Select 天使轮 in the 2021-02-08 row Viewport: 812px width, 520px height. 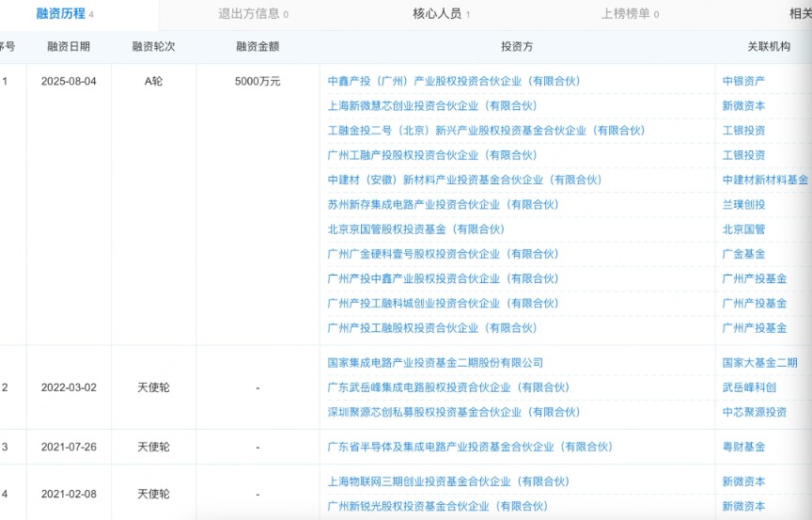coord(153,494)
